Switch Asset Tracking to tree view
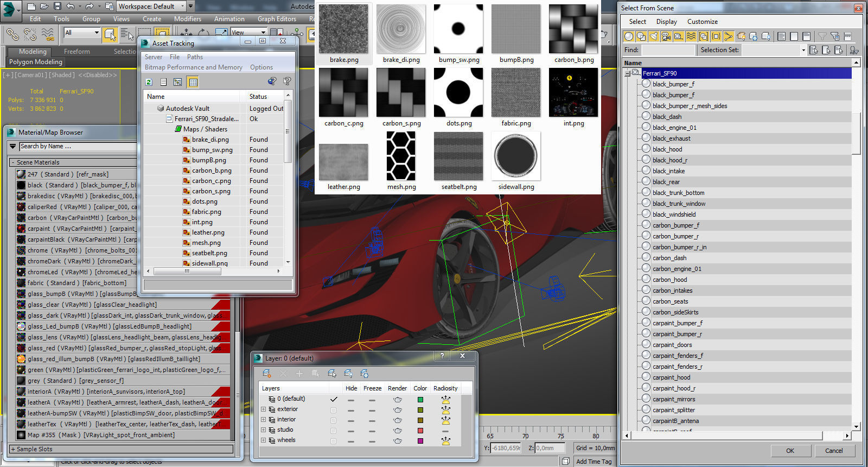Screen dimensions: 868x467 (178, 82)
